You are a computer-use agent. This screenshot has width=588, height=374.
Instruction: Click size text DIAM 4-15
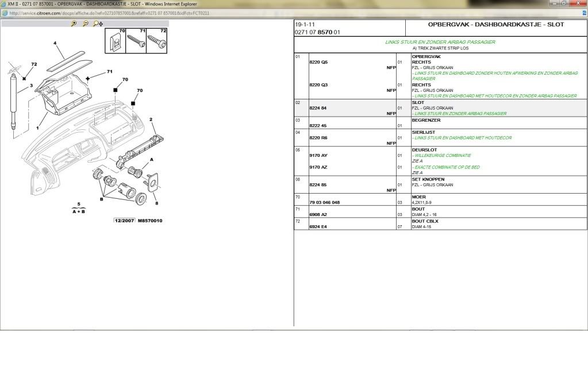point(421,227)
